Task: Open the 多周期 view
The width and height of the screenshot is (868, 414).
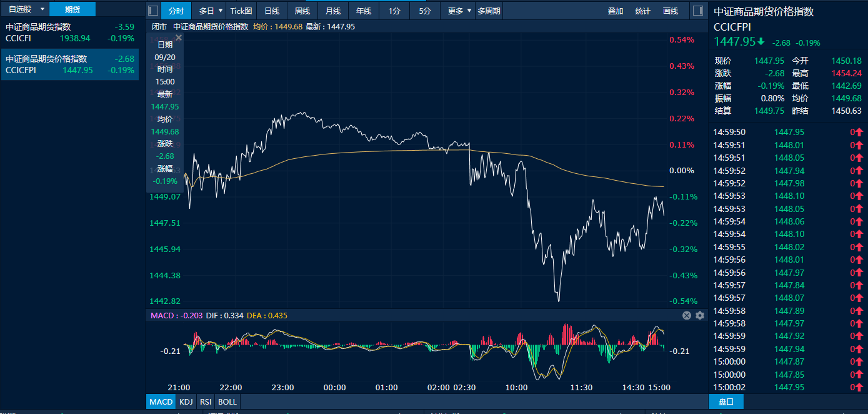Action: tap(489, 11)
